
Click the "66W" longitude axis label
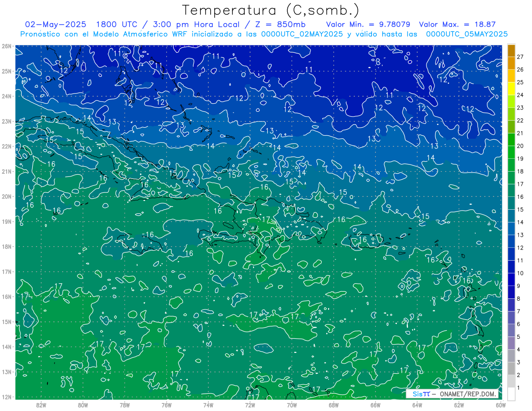(375, 404)
